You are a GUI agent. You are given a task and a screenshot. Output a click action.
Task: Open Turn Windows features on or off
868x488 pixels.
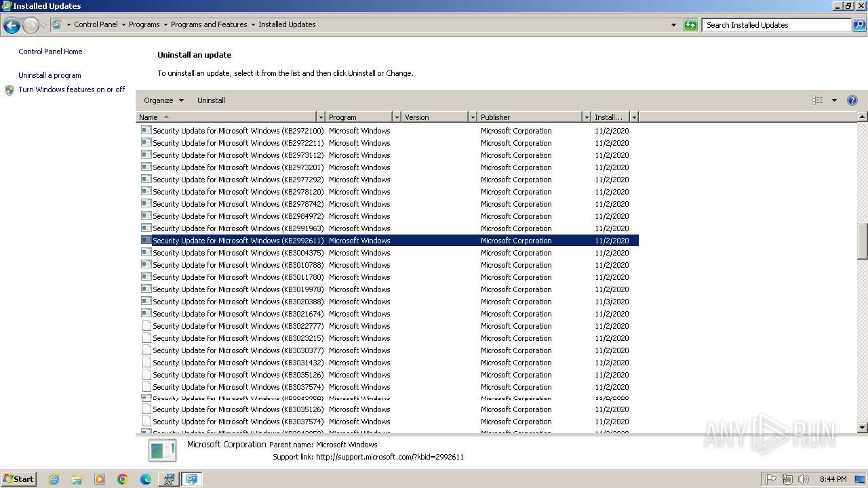point(72,89)
